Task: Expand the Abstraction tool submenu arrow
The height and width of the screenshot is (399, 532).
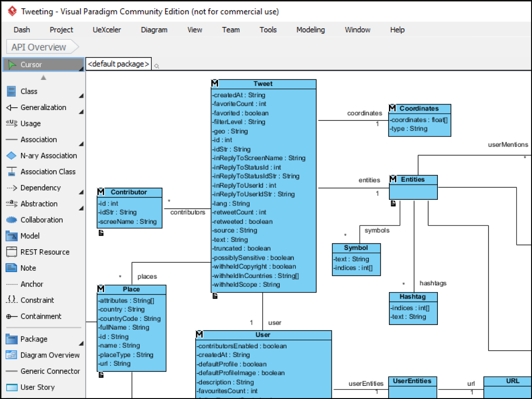Action: point(81,208)
